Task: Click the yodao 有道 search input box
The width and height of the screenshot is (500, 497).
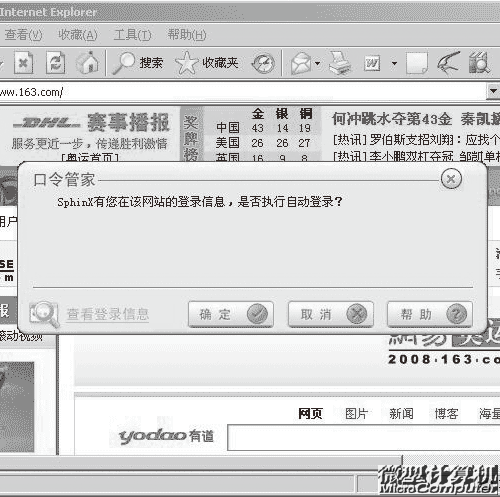Action: [363, 437]
